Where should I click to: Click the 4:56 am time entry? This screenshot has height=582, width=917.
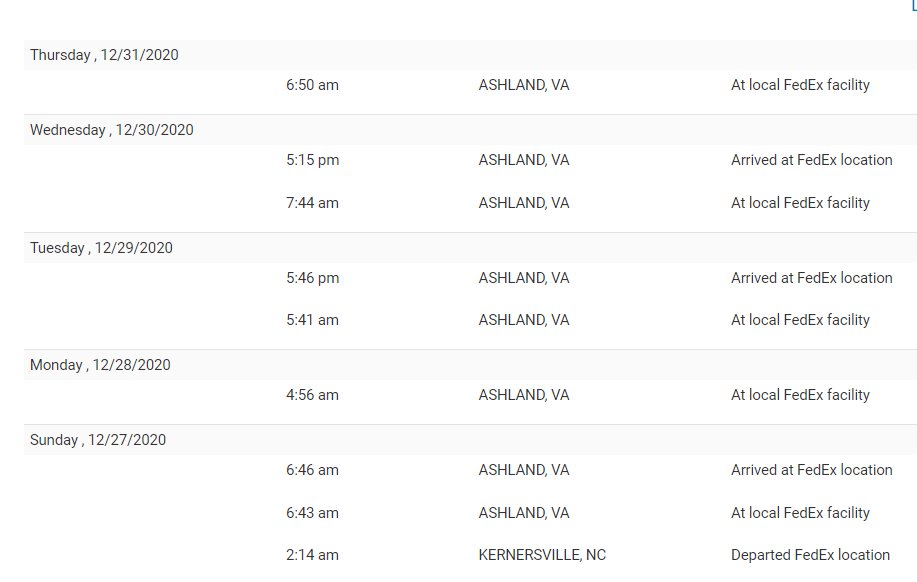[312, 395]
